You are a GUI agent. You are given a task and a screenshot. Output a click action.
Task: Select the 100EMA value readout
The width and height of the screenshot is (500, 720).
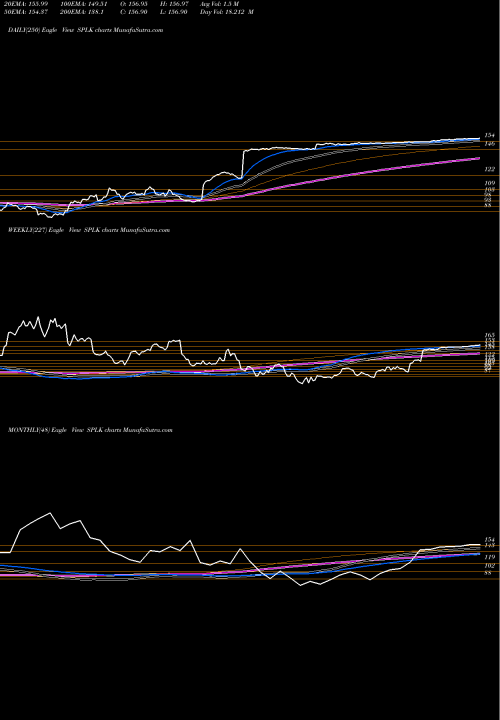(x=83, y=4)
